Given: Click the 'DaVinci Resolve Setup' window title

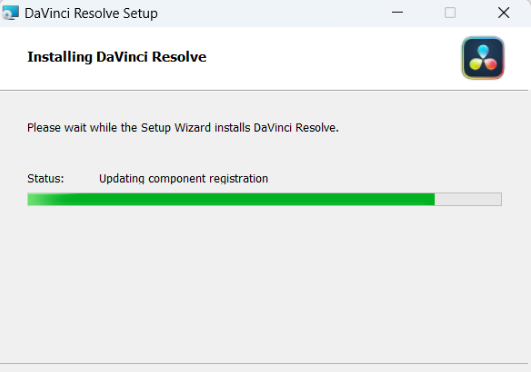Looking at the screenshot, I should [91, 14].
